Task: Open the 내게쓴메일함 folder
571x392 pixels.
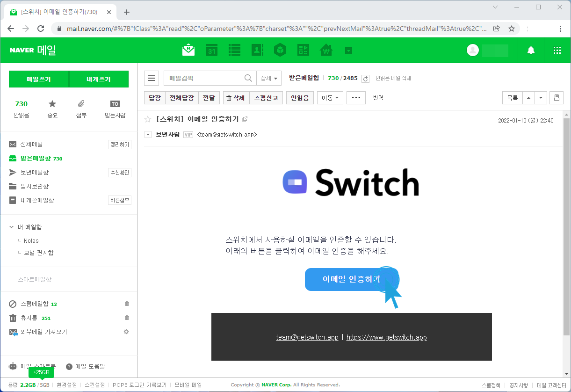Action: click(37, 201)
